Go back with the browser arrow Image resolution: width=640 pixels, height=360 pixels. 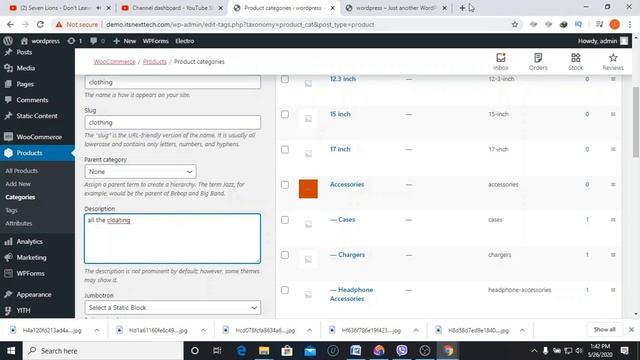click(10, 24)
